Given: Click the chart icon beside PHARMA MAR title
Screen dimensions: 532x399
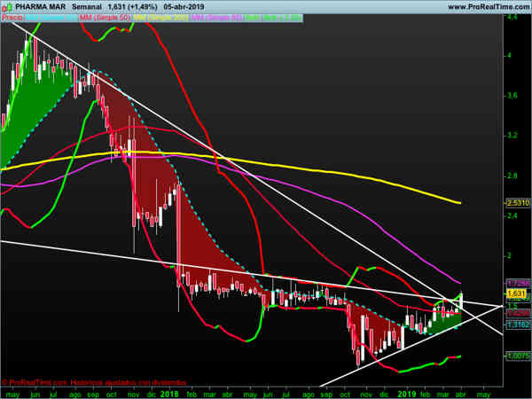Looking at the screenshot, I should click(7, 7).
